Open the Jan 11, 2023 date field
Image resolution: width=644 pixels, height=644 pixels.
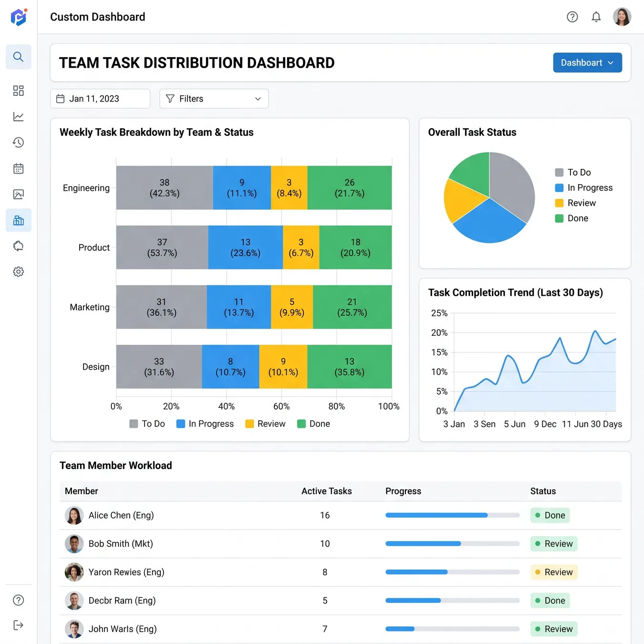100,99
